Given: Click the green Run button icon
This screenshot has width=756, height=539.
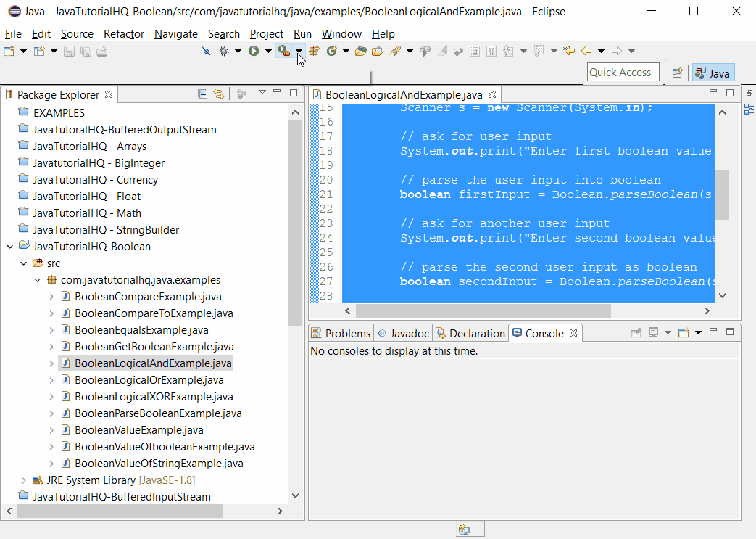Looking at the screenshot, I should [254, 51].
